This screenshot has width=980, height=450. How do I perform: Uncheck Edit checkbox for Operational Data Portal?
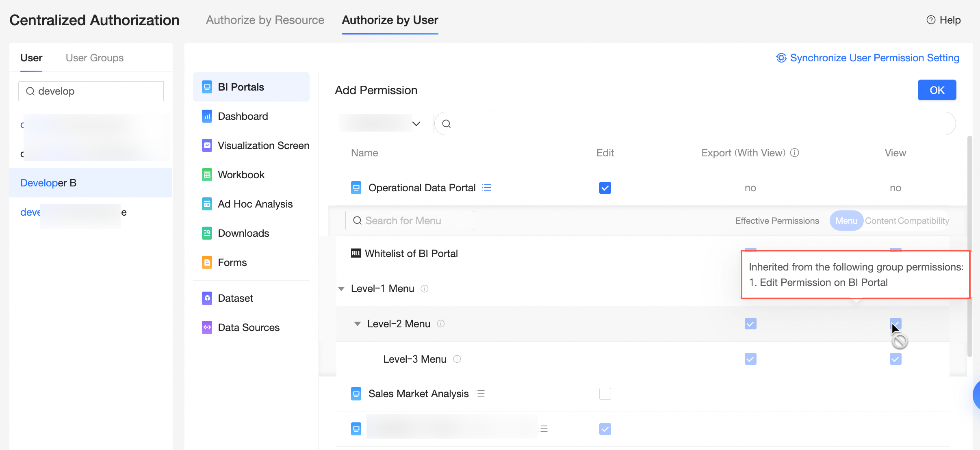605,188
